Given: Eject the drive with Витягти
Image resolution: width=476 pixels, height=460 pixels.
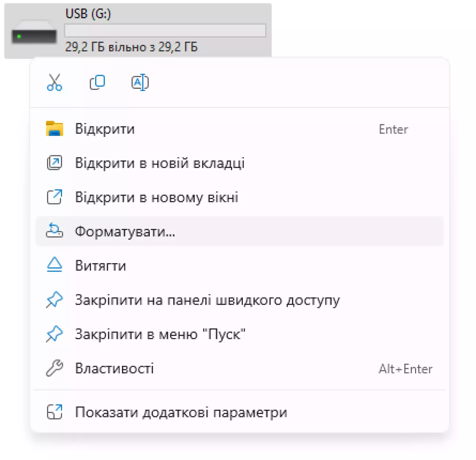Looking at the screenshot, I should 101,265.
